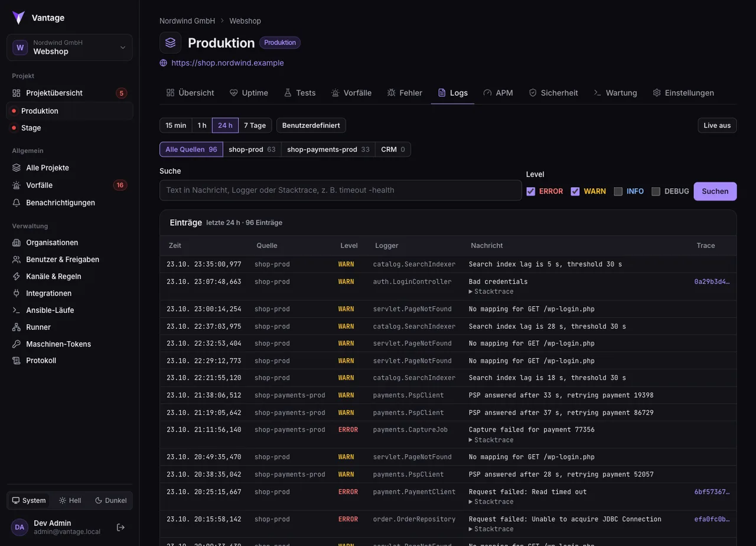Click the globe icon beside shop URL

(164, 63)
